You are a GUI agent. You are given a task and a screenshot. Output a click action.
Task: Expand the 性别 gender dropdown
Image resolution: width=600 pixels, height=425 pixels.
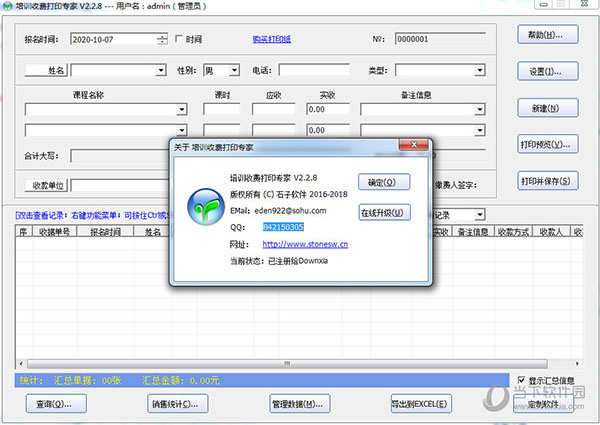(x=234, y=70)
